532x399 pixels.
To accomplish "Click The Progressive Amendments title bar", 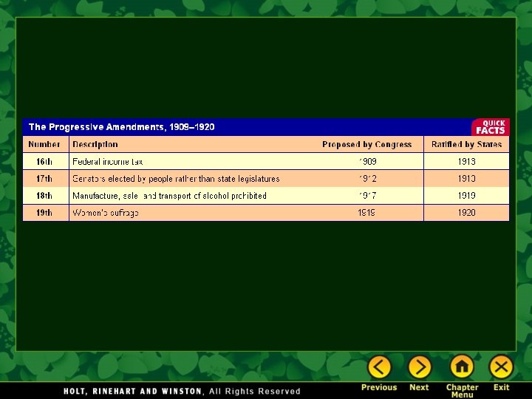I will tap(247, 127).
